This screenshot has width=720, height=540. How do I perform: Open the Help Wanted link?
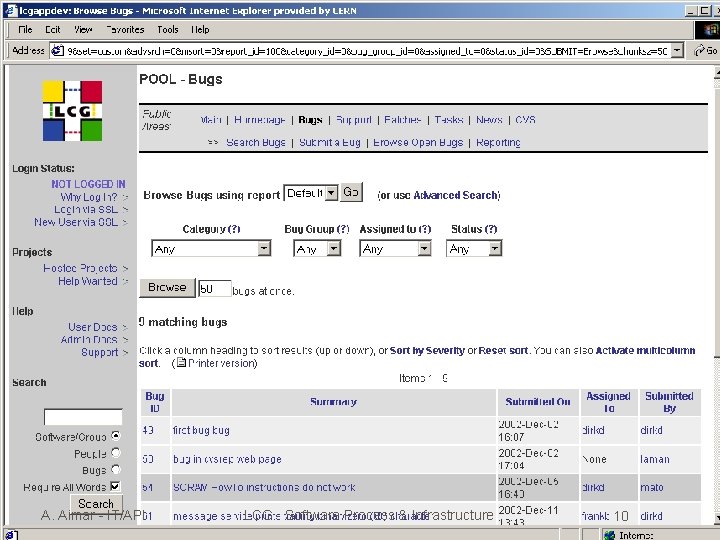(x=88, y=281)
